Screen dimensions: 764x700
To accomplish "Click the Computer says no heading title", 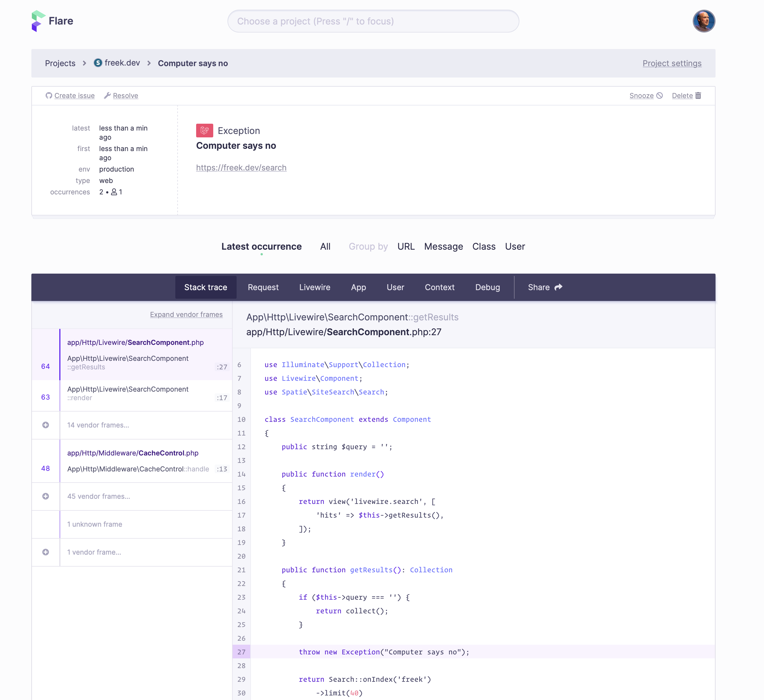I will (x=236, y=146).
